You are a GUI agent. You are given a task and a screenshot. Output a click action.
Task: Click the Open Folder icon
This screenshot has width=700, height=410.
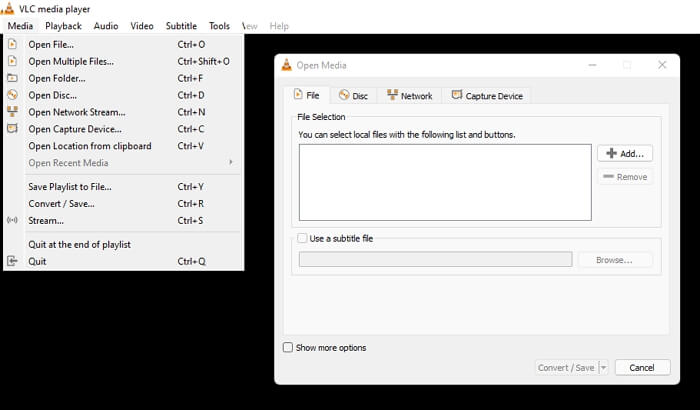12,78
